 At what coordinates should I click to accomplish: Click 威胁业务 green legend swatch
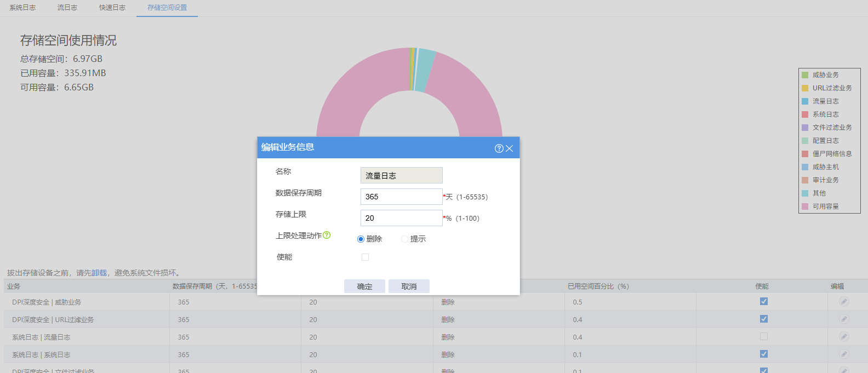pos(805,75)
